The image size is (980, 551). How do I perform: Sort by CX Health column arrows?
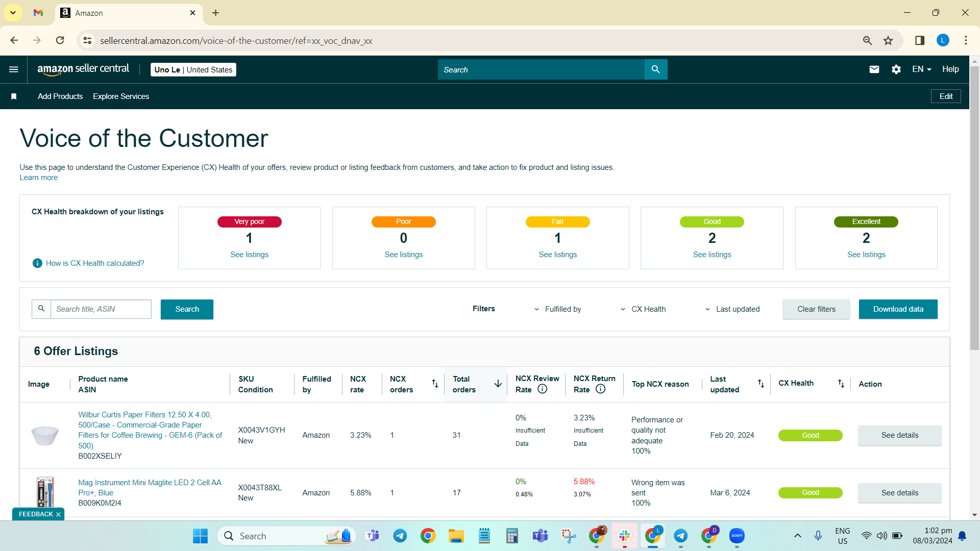pos(841,384)
